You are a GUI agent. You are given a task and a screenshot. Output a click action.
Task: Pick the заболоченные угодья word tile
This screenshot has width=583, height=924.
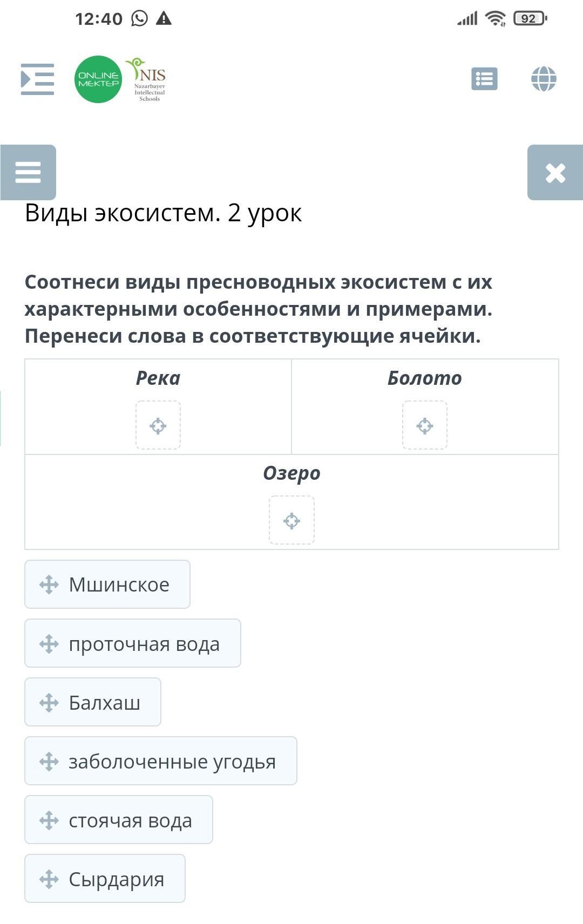(x=161, y=761)
